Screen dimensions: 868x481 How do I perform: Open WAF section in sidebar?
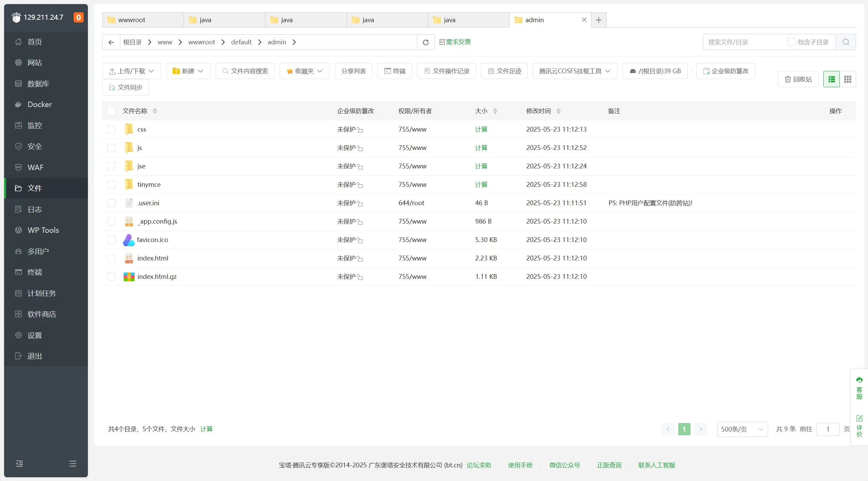[x=35, y=167]
